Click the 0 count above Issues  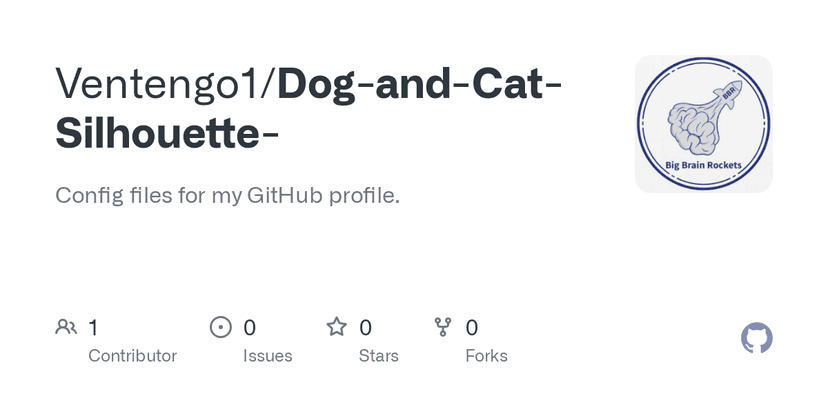click(250, 327)
